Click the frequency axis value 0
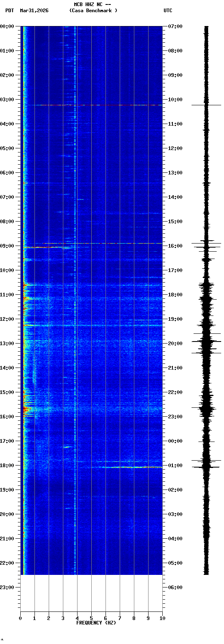This screenshot has height=644, width=224. [x=20, y=618]
